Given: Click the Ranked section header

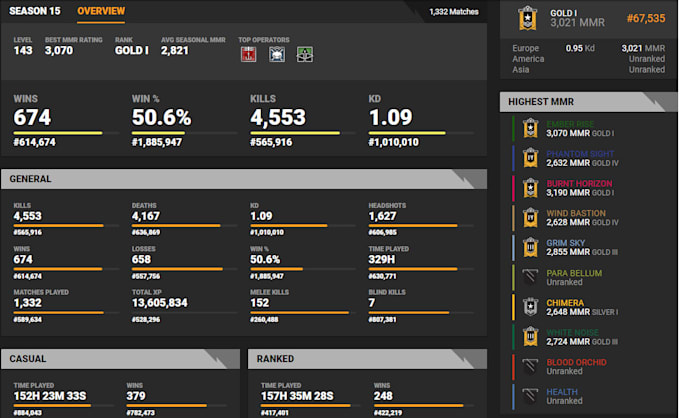Looking at the screenshot, I should 367,359.
